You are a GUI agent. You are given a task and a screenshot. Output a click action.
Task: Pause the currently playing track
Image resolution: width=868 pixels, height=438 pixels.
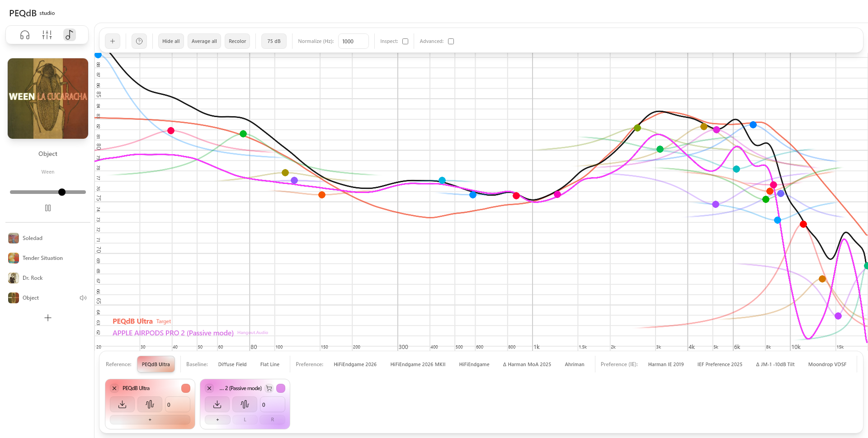pyautogui.click(x=48, y=208)
